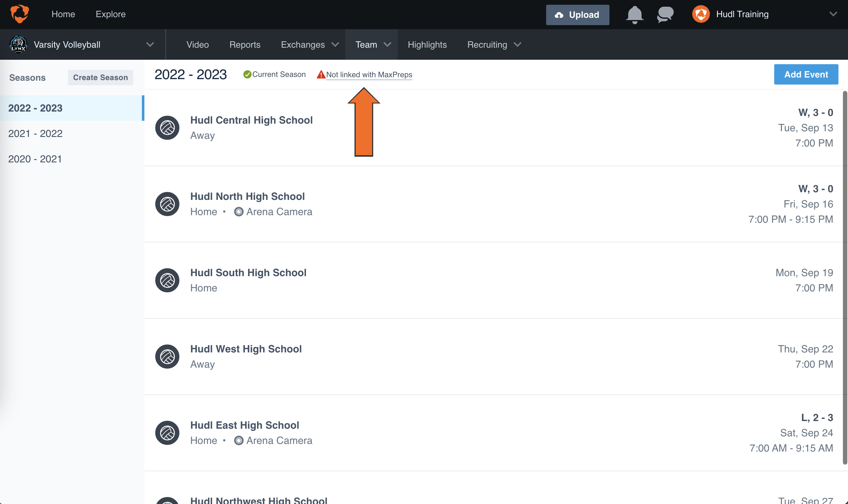848x504 pixels.
Task: Open the Highlights tab
Action: click(x=427, y=44)
